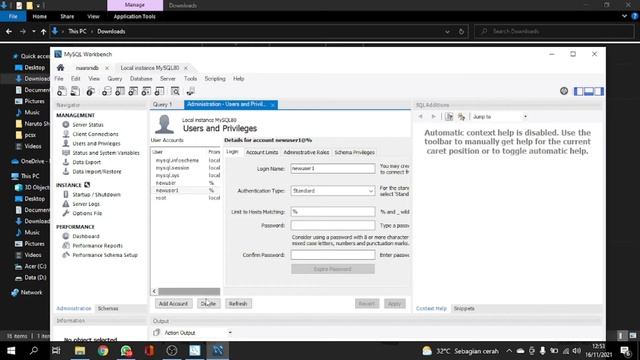Click the Limit to Hosts Matching field
640x360 pixels.
333,211
